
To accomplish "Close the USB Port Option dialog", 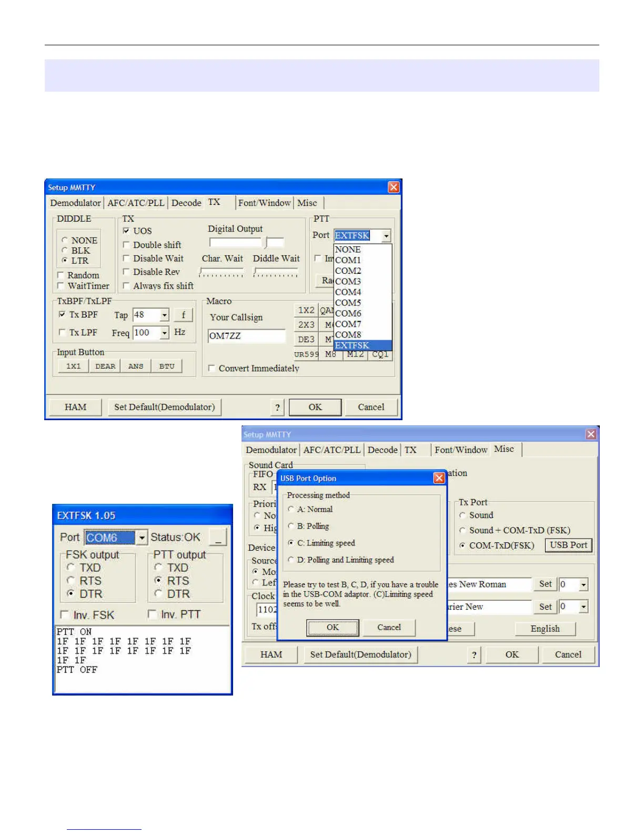I will coord(439,478).
